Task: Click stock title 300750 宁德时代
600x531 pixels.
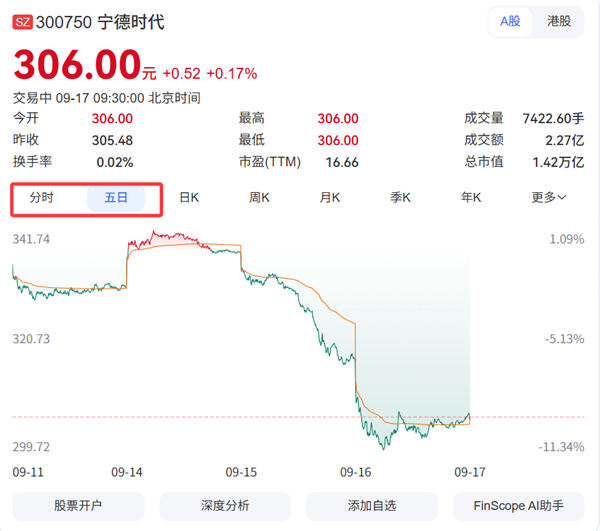Action: [x=100, y=22]
